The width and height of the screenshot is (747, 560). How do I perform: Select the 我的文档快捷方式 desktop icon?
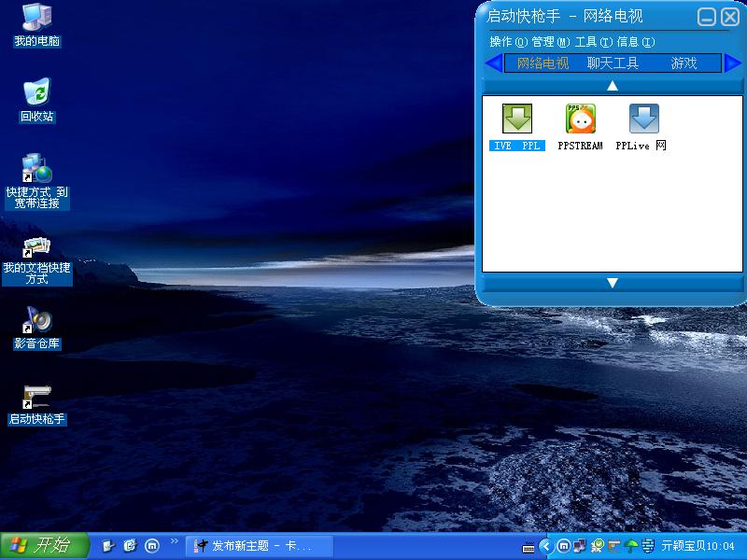click(x=37, y=261)
